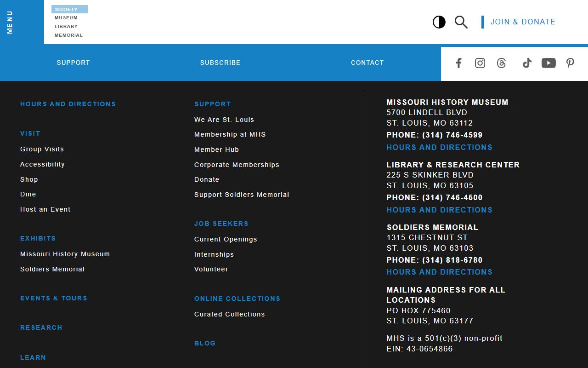588x368 pixels.
Task: Click the PO Box 775460 mailing address
Action: (x=418, y=311)
